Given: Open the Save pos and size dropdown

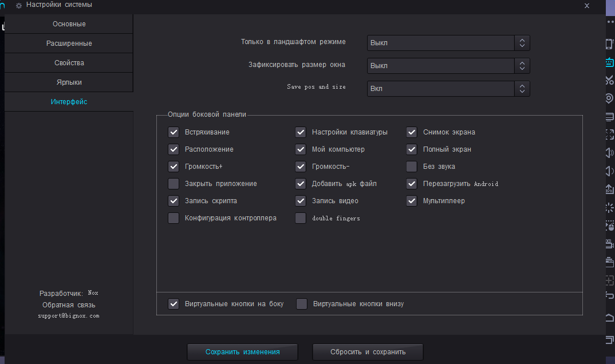Looking at the screenshot, I should [x=448, y=89].
